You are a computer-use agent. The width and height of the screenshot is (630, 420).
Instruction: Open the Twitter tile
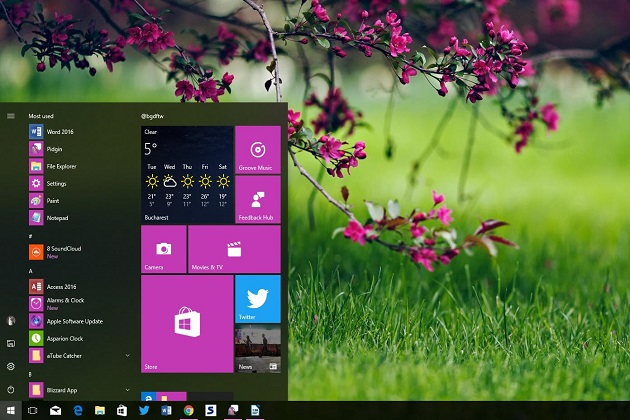(257, 298)
